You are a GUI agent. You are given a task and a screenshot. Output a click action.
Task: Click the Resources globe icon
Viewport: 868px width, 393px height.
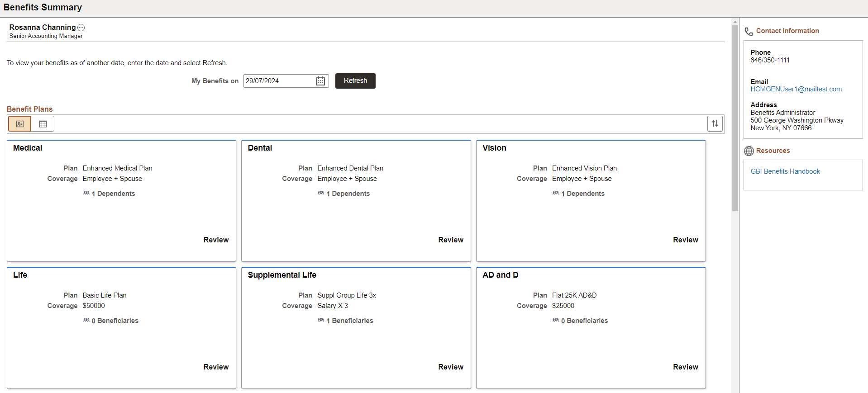(749, 151)
